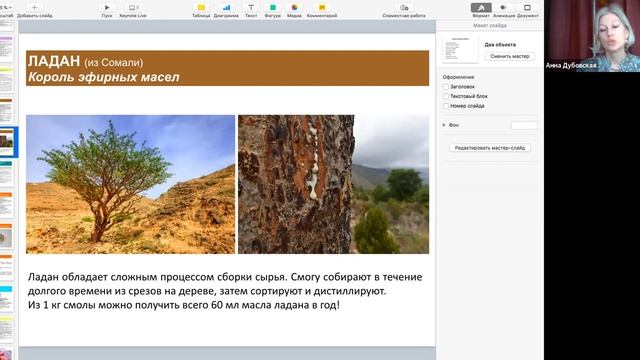This screenshot has width=640, height=360.
Task: Insert a chart with the Диаграмма icon
Action: pos(226,7)
